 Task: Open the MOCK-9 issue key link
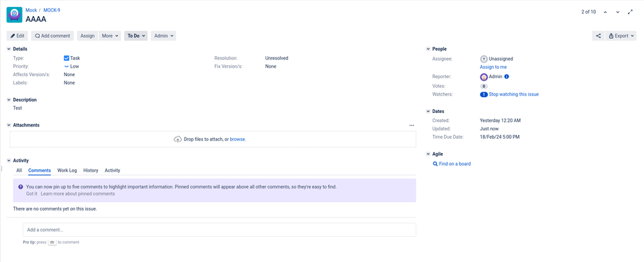tap(52, 10)
